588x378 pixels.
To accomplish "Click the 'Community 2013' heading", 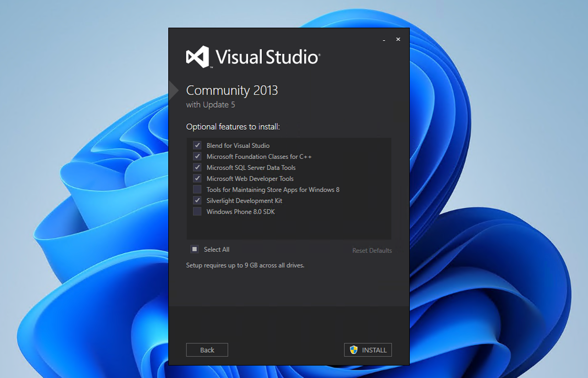I will click(232, 90).
